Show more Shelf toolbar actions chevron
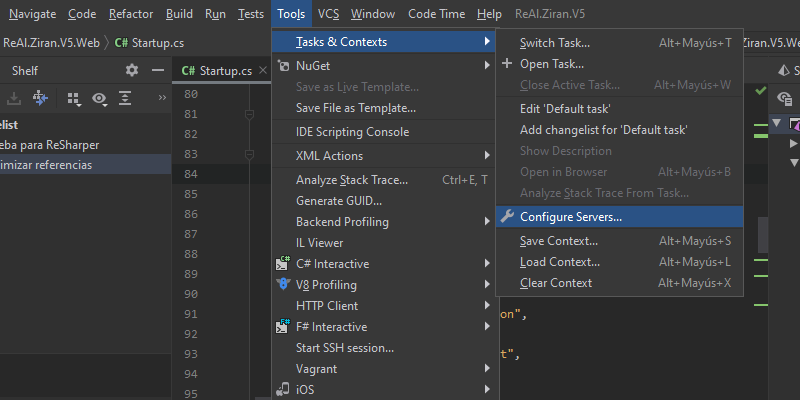The width and height of the screenshot is (800, 400). (162, 98)
